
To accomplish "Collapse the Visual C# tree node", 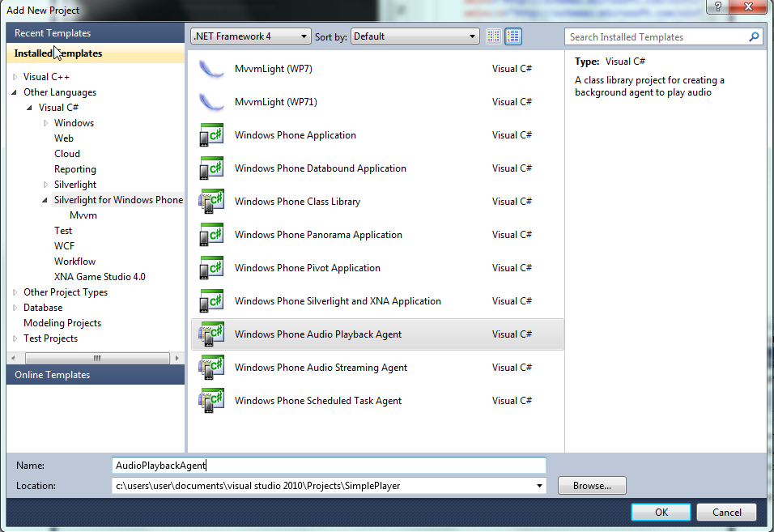I will coord(30,108).
